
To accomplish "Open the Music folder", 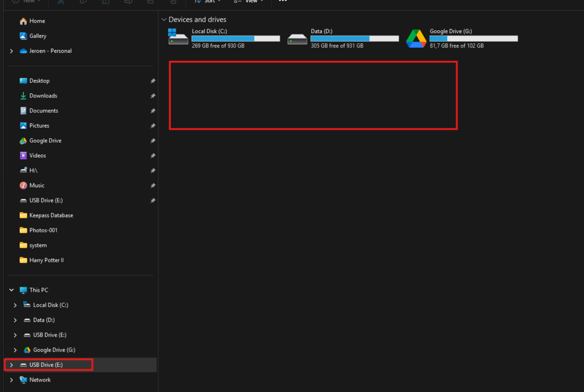I will point(32,185).
